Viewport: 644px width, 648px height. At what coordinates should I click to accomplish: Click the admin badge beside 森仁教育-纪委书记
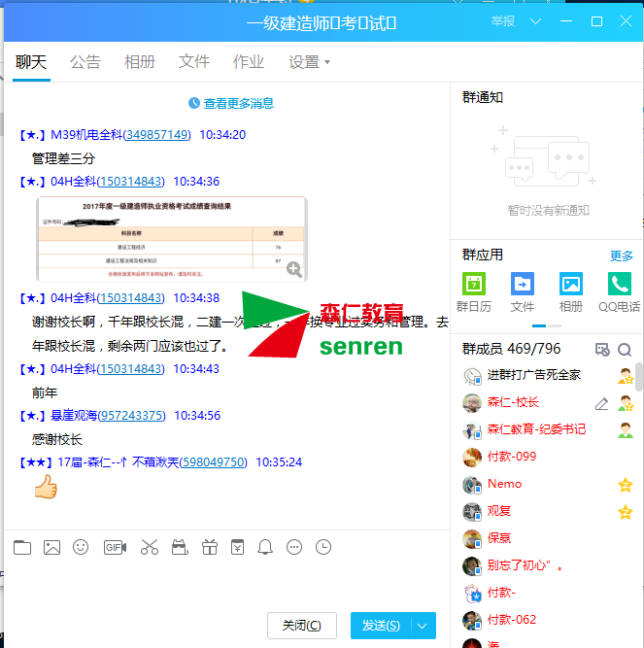tap(626, 430)
